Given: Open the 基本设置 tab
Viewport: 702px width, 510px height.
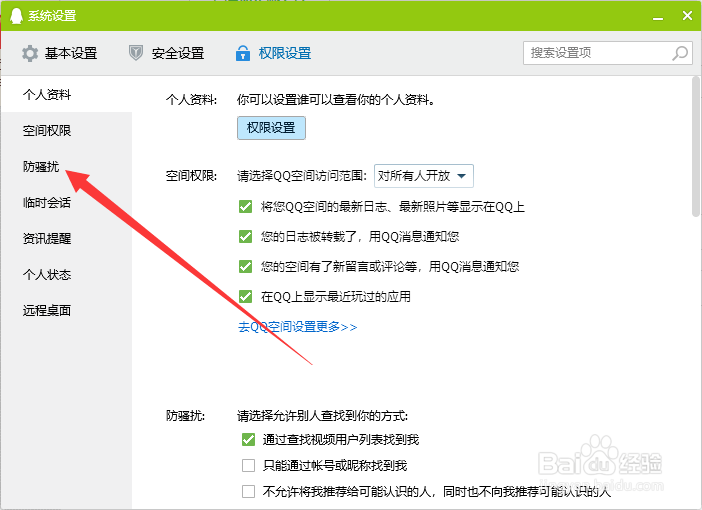Looking at the screenshot, I should tap(60, 53).
